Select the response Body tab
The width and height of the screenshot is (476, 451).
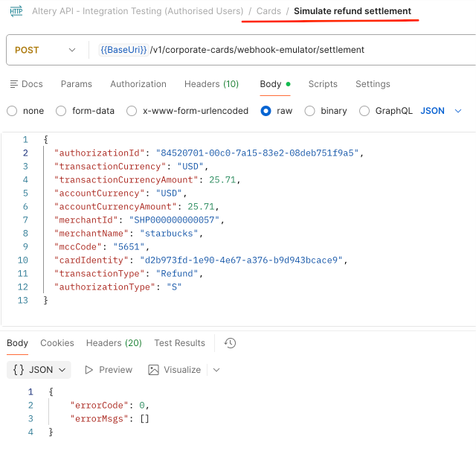click(x=17, y=343)
